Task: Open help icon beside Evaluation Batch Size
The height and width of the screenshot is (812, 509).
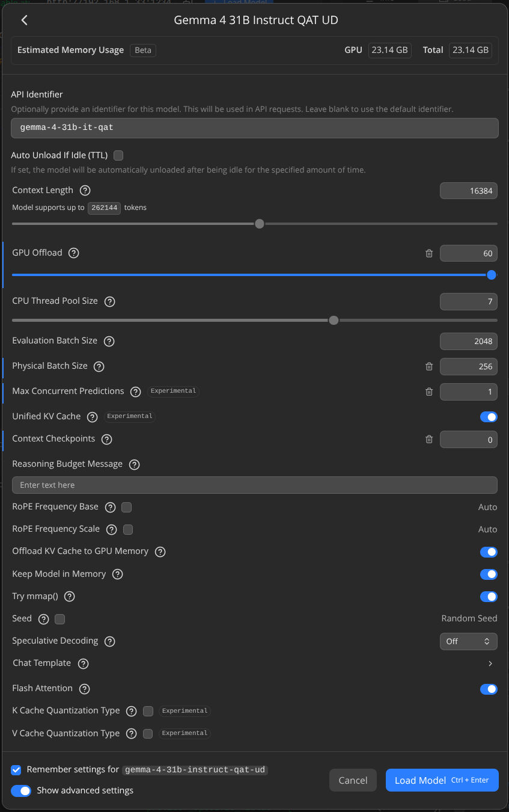Action: 109,341
